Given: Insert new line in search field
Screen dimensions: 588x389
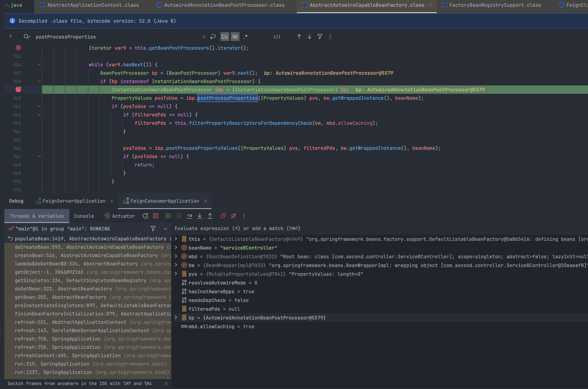Looking at the screenshot, I should [x=213, y=37].
